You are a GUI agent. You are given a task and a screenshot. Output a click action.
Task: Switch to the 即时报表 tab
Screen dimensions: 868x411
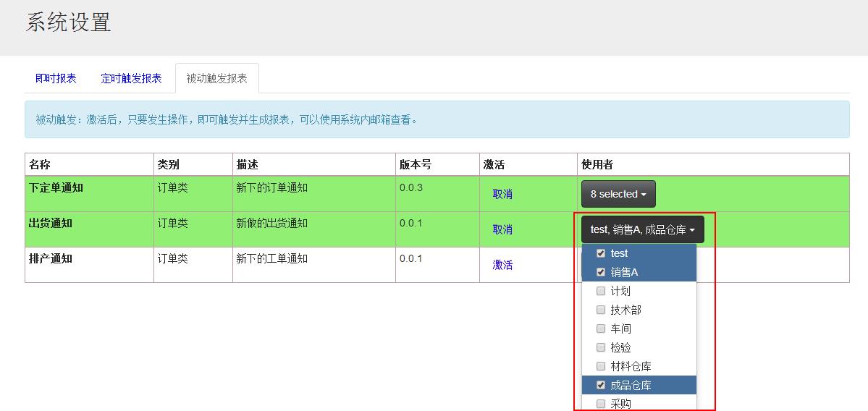coord(56,78)
